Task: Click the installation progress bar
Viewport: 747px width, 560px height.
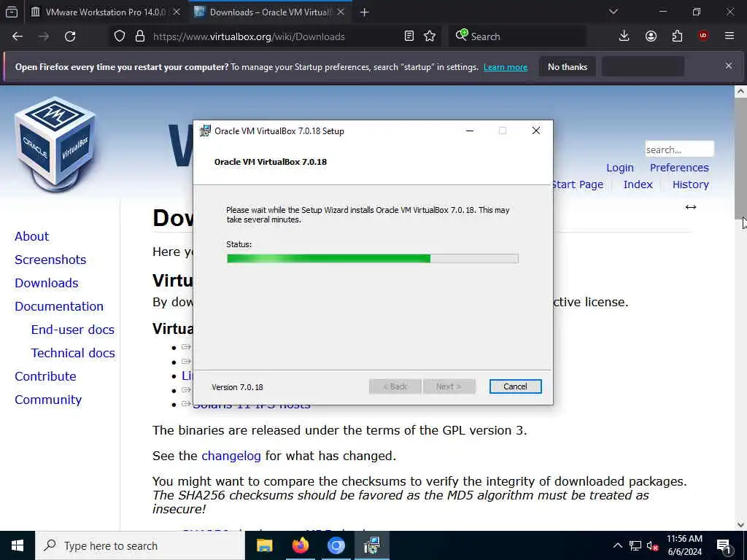Action: [x=373, y=258]
